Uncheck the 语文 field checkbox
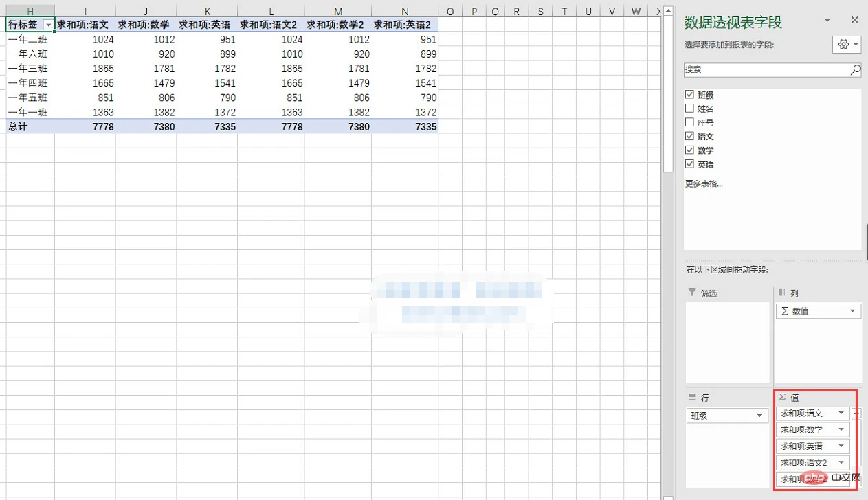 tap(689, 137)
